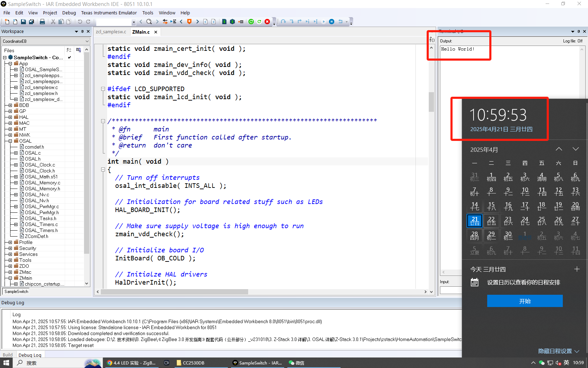Click the Go To line icon
This screenshot has width=588, height=368.
(x=173, y=22)
